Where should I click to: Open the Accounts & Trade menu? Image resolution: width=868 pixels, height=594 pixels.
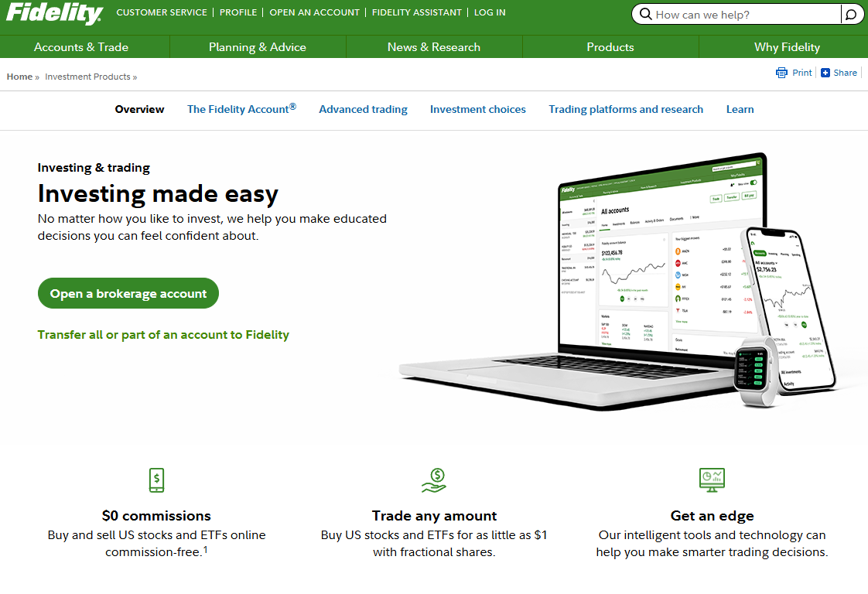(81, 47)
